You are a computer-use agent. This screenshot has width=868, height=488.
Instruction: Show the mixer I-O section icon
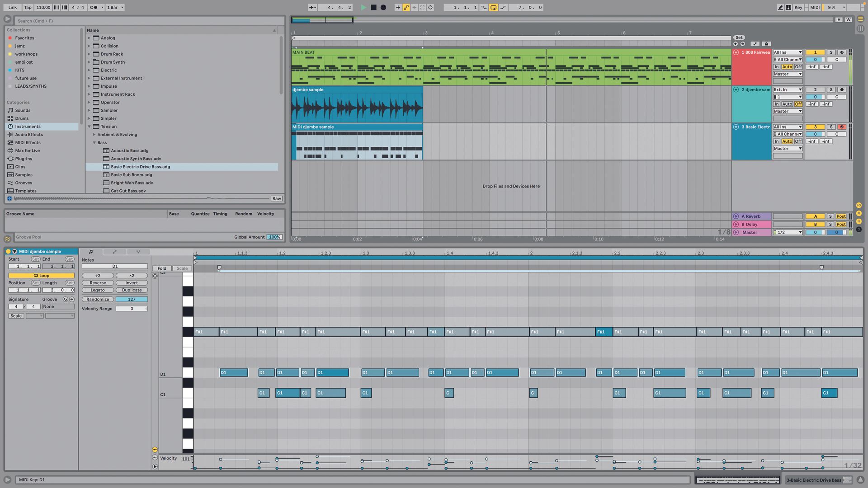click(859, 205)
